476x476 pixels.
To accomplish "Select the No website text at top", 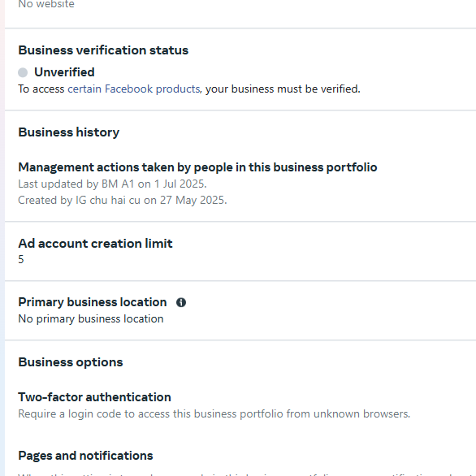I will click(46, 4).
